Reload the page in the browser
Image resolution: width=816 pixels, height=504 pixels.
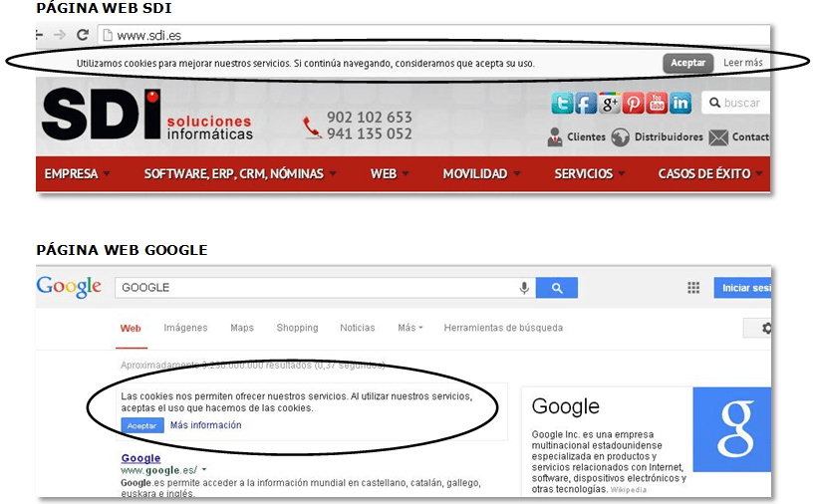[x=83, y=35]
